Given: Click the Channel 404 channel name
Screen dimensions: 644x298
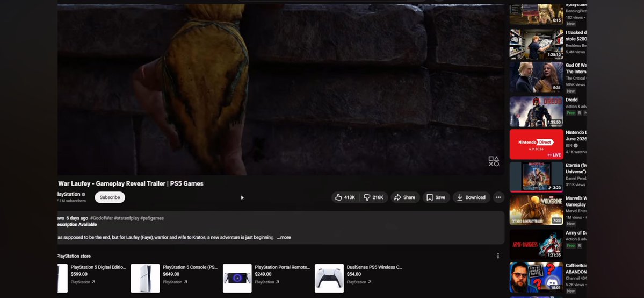Looking at the screenshot, I should click(576, 278).
